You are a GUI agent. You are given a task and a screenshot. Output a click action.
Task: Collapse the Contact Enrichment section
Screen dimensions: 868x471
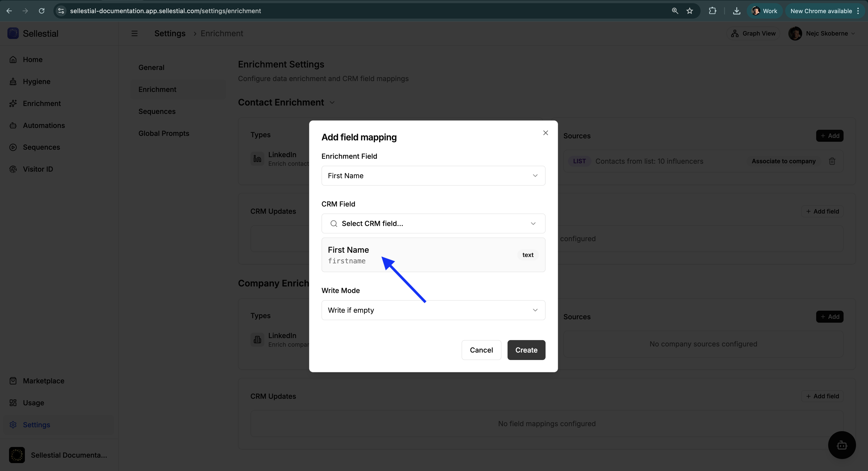point(332,102)
